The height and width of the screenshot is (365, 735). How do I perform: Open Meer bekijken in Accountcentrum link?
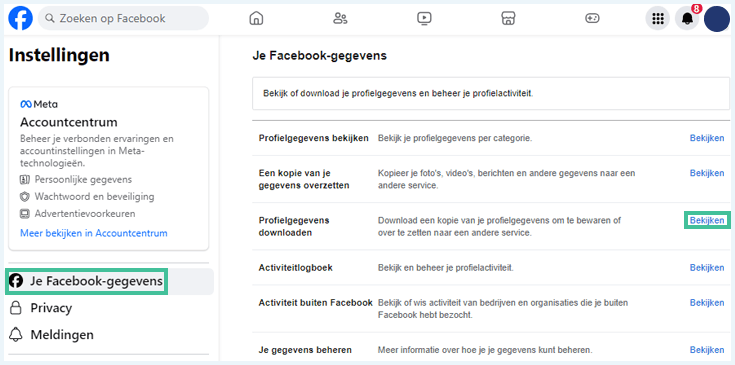tap(94, 233)
